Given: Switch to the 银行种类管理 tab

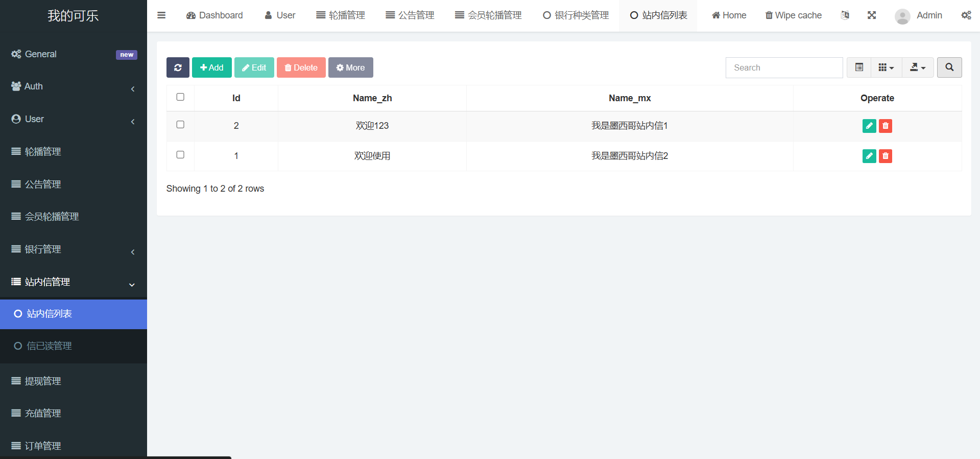Looking at the screenshot, I should [576, 15].
